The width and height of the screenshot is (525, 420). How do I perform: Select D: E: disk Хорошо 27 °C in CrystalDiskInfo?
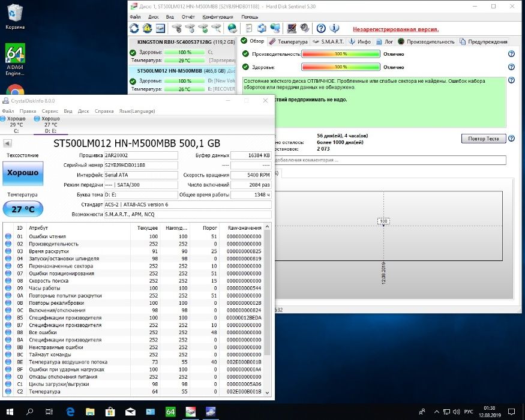click(50, 125)
